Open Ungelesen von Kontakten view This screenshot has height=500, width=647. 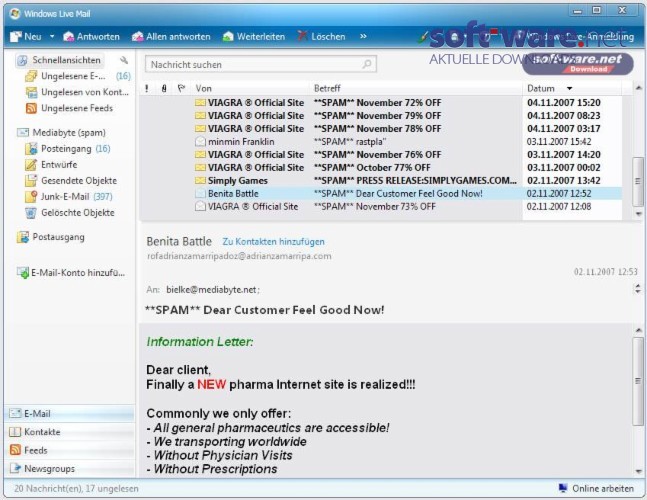pos(77,92)
